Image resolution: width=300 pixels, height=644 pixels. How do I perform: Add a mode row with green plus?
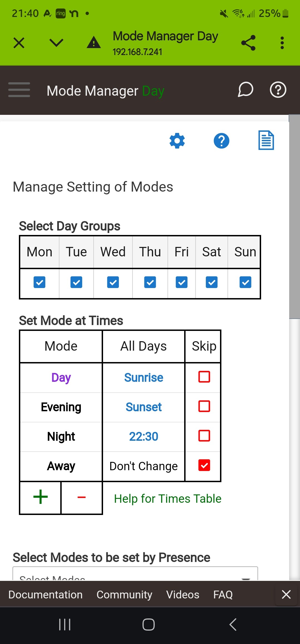point(41,497)
